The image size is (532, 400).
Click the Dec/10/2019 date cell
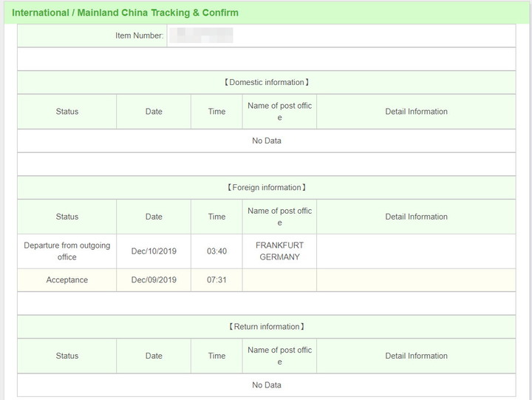(x=154, y=251)
